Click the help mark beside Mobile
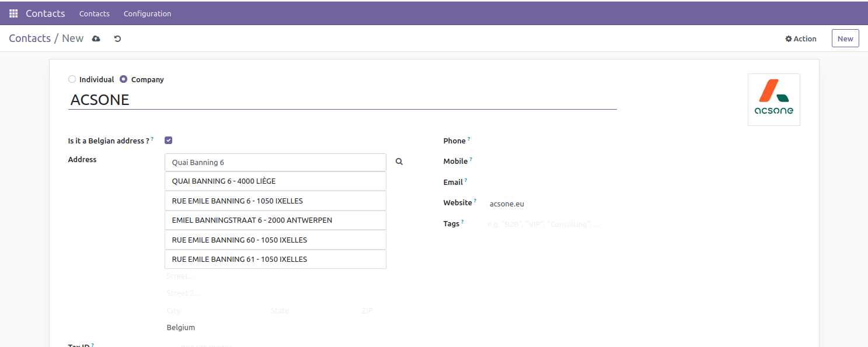868x347 pixels. click(x=471, y=159)
